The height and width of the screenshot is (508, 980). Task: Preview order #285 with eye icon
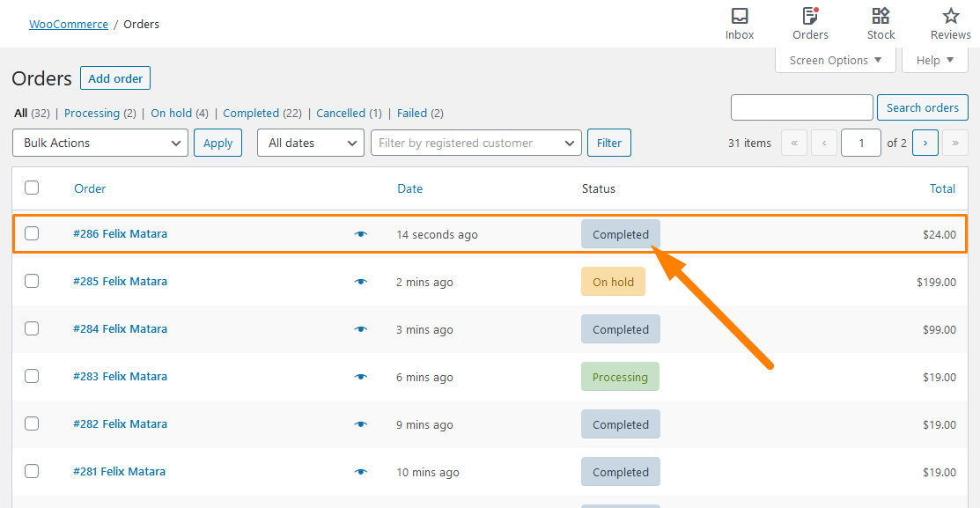pos(361,282)
